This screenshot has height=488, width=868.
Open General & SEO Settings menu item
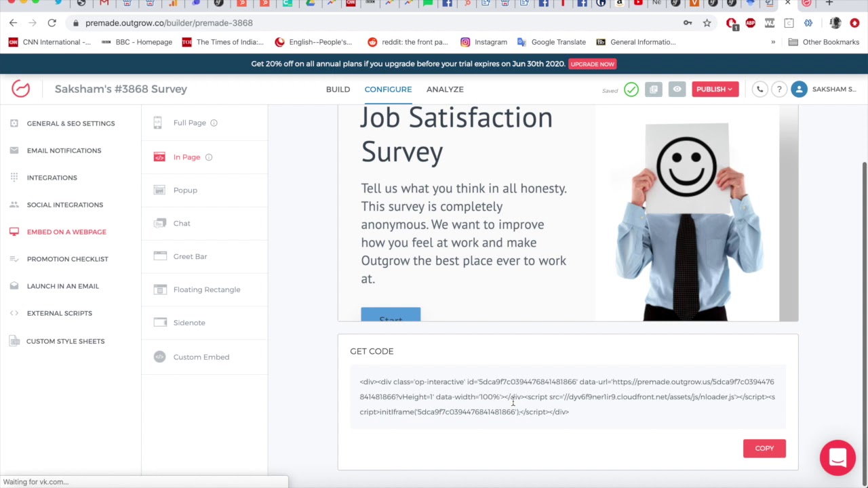[71, 123]
